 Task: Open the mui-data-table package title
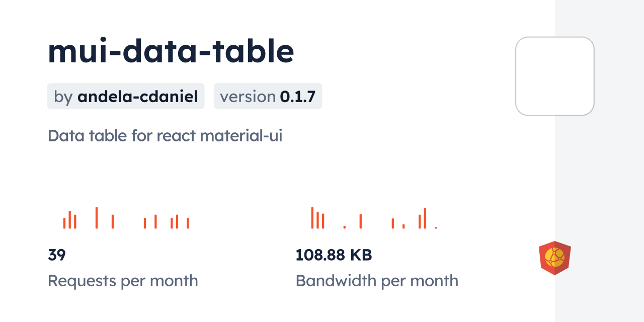[171, 51]
